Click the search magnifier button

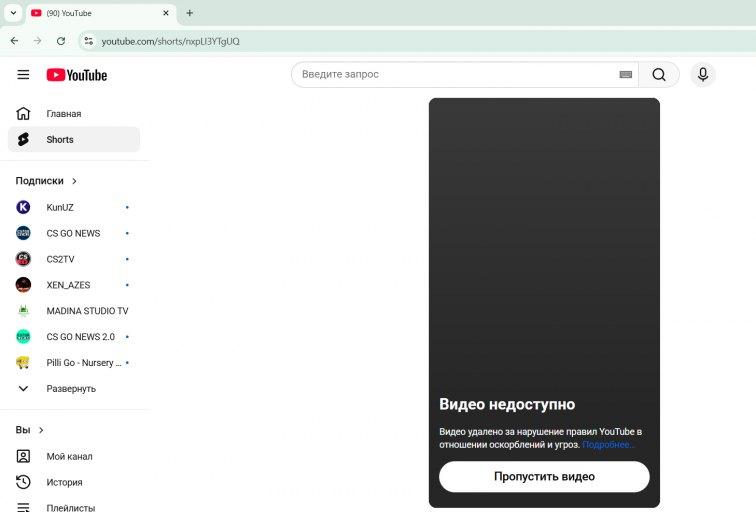pyautogui.click(x=659, y=75)
